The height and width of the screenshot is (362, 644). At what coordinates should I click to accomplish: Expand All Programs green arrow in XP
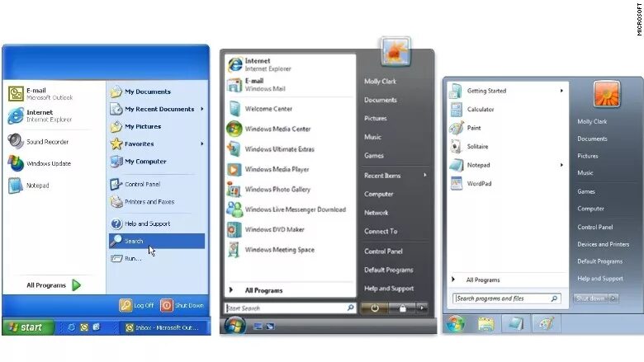click(77, 285)
